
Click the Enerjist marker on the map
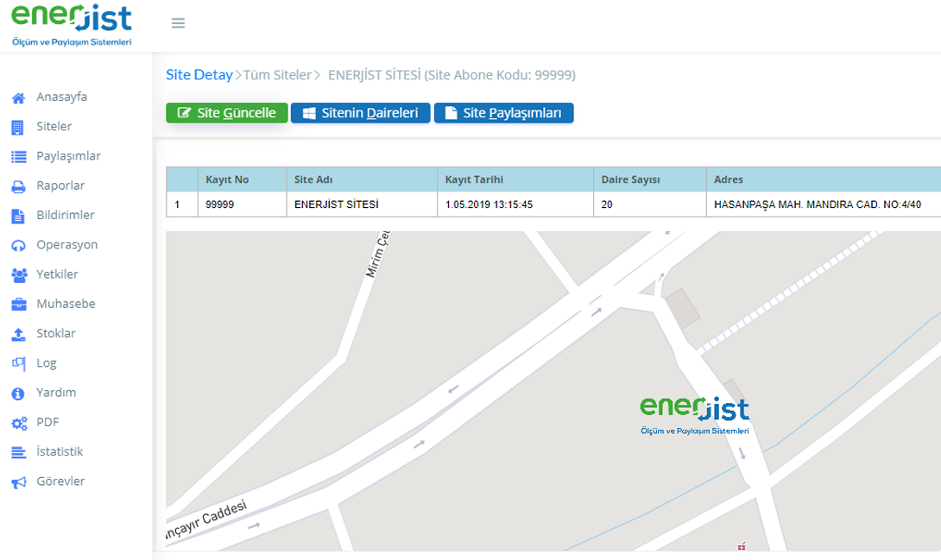tap(694, 414)
